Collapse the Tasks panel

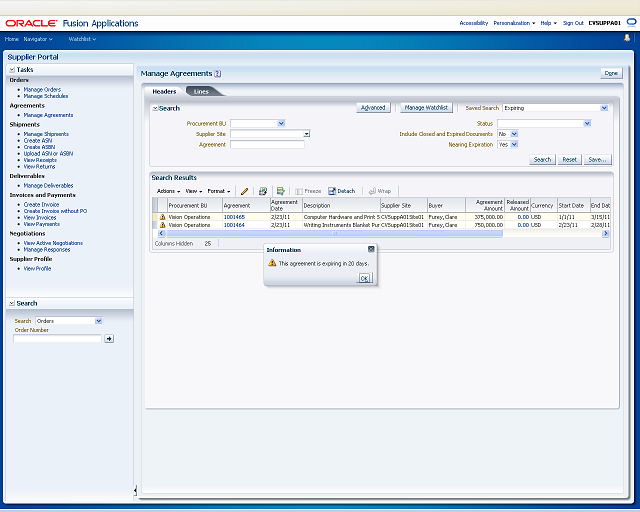click(x=12, y=70)
